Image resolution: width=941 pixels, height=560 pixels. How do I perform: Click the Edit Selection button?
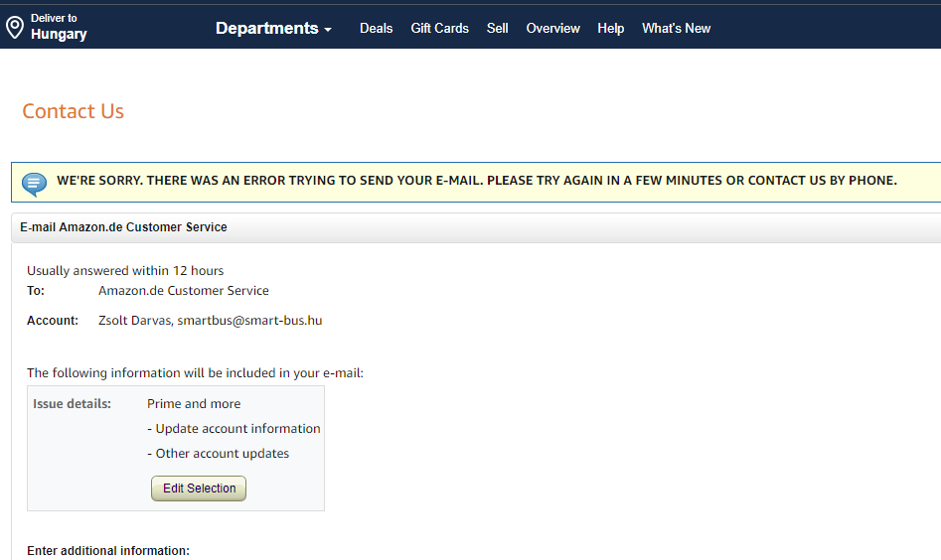point(199,489)
